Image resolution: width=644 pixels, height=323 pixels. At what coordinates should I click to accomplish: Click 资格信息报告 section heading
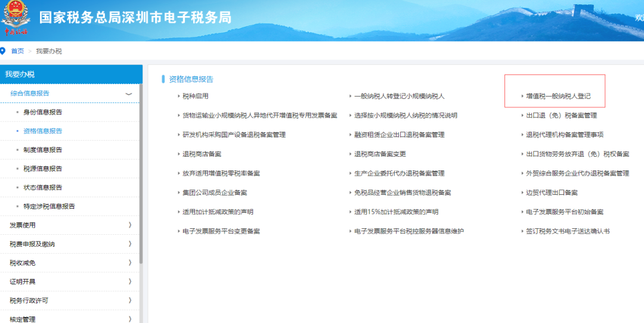point(191,79)
